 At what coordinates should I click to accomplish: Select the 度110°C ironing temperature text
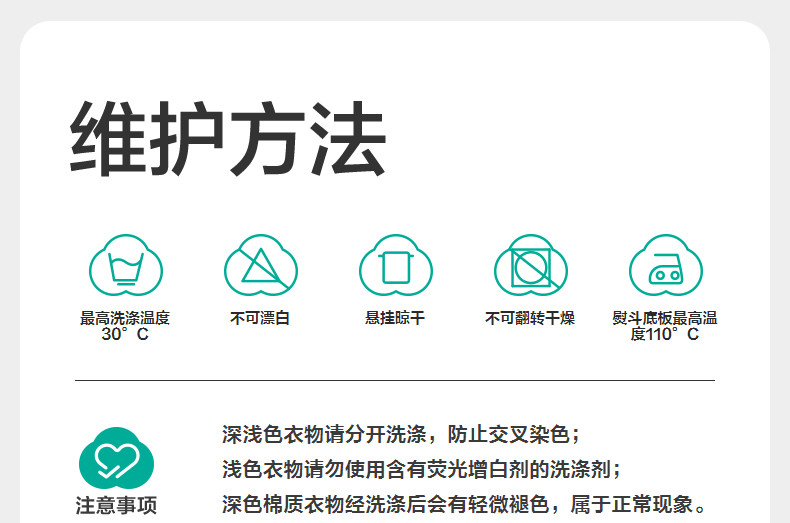665,335
